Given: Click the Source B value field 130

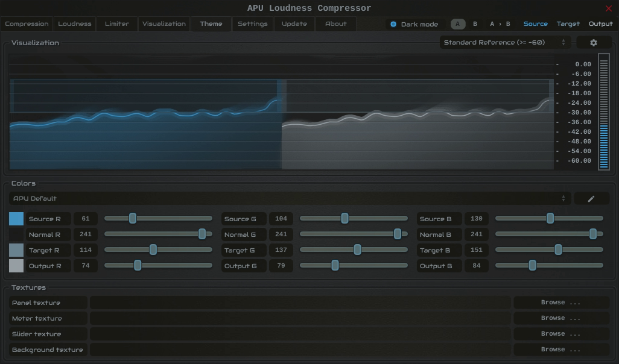Looking at the screenshot, I should coord(477,219).
